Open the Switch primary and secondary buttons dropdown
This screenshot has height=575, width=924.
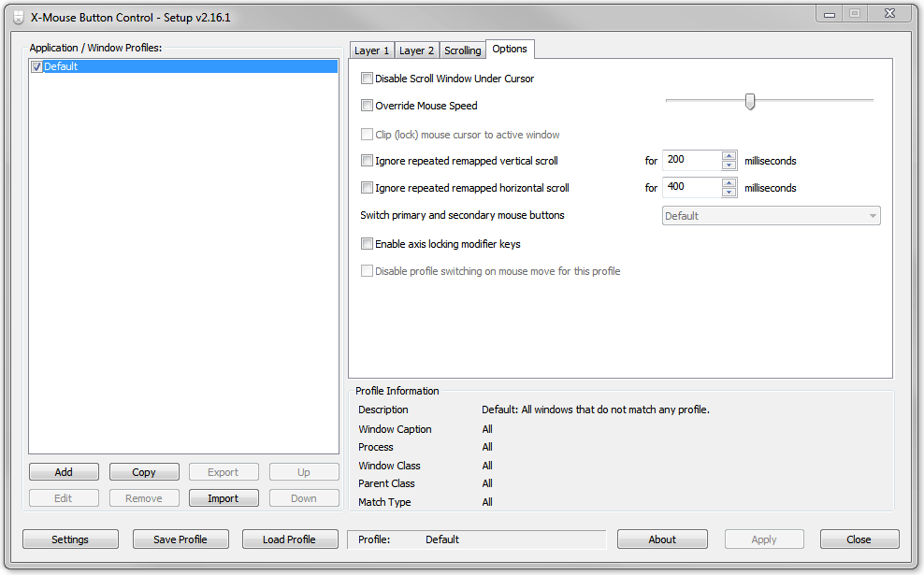[x=771, y=216]
